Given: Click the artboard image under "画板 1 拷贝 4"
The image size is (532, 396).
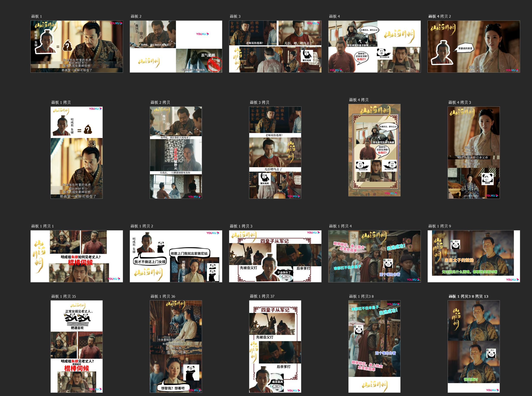Looking at the screenshot, I should [375, 256].
